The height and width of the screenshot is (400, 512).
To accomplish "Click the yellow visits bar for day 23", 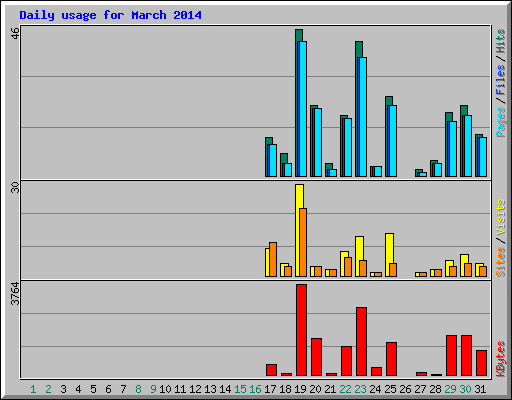I will (x=359, y=256).
